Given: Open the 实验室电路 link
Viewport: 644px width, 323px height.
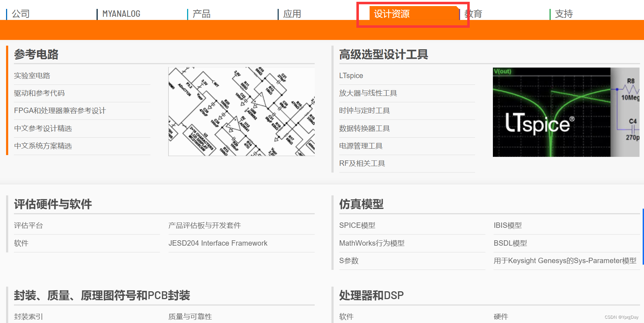Looking at the screenshot, I should [32, 76].
